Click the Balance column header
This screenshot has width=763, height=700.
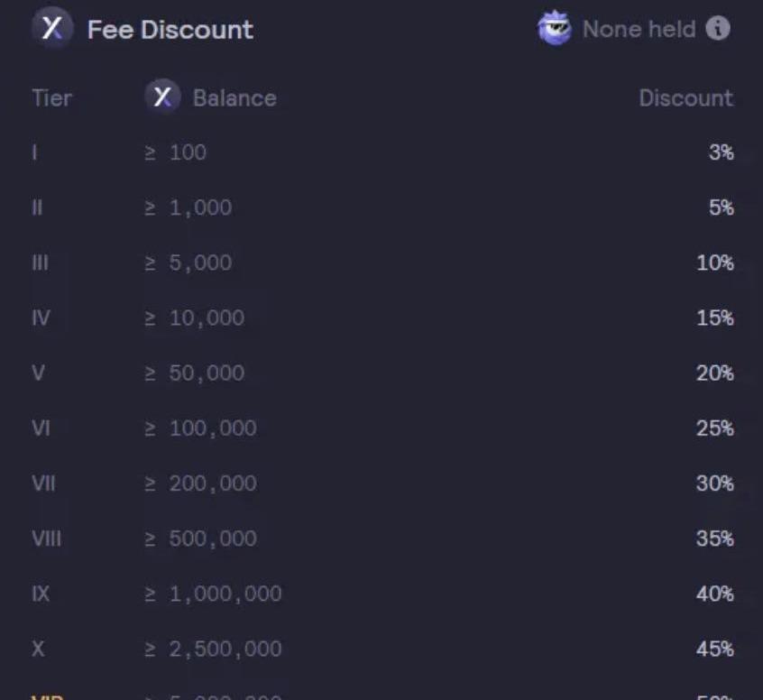click(x=234, y=97)
